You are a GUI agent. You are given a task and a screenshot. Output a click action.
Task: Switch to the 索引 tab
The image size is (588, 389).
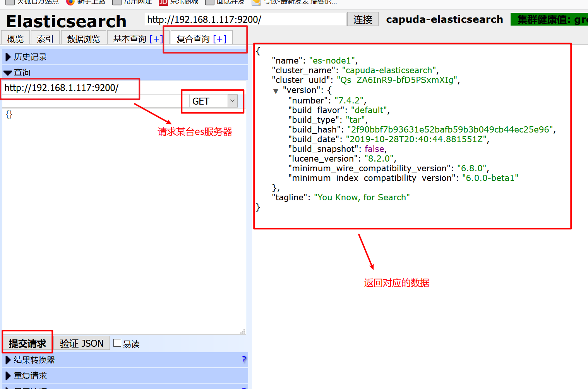tap(45, 39)
